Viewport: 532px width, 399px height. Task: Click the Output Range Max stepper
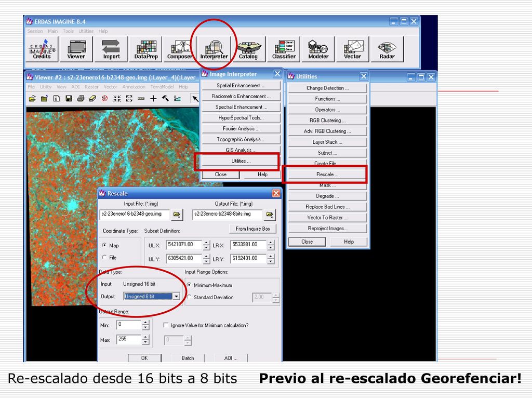(145, 339)
